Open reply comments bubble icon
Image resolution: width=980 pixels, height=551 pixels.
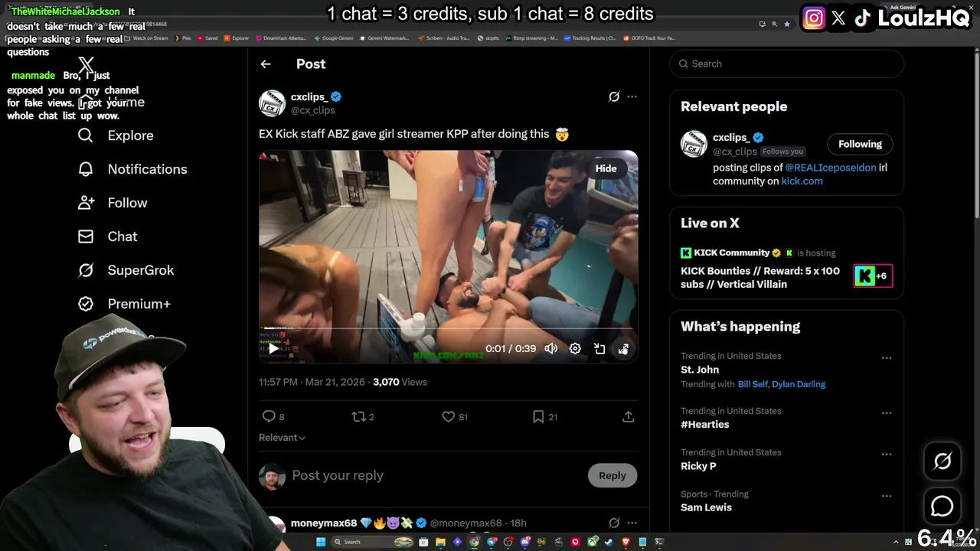click(269, 416)
